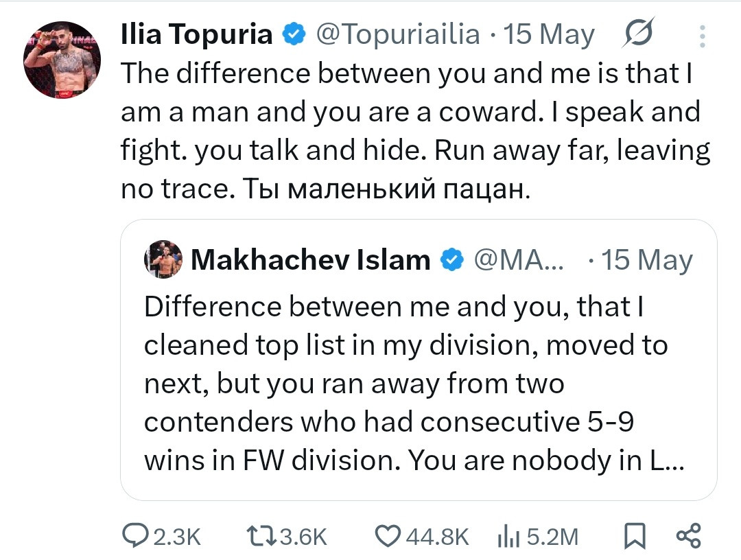Bookmark this tweet

click(x=635, y=536)
